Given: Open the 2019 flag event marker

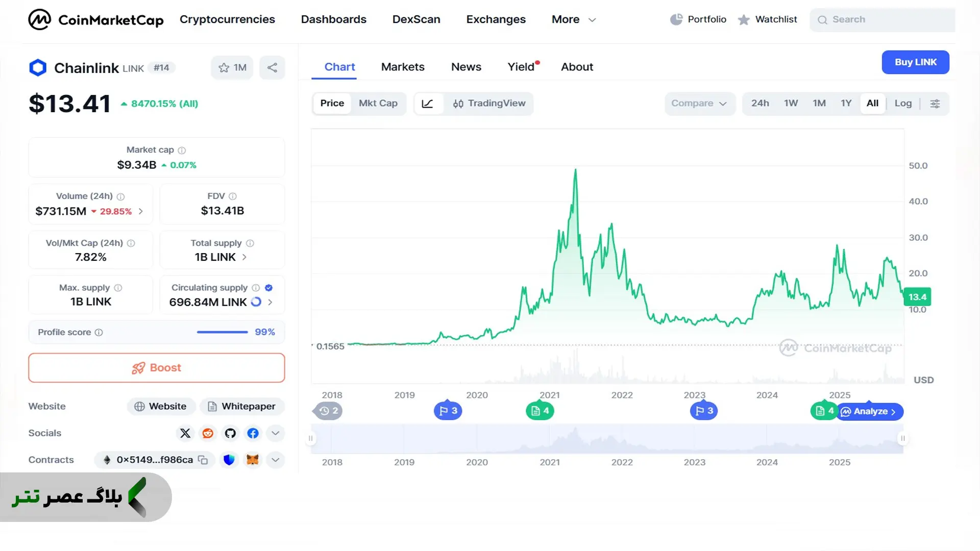Looking at the screenshot, I should (x=448, y=411).
